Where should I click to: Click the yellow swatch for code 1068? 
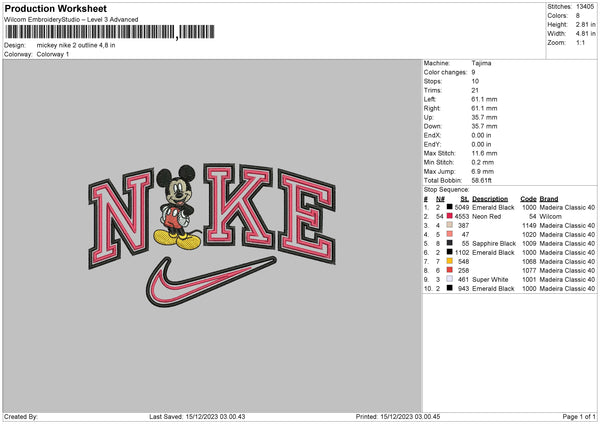[x=450, y=261]
